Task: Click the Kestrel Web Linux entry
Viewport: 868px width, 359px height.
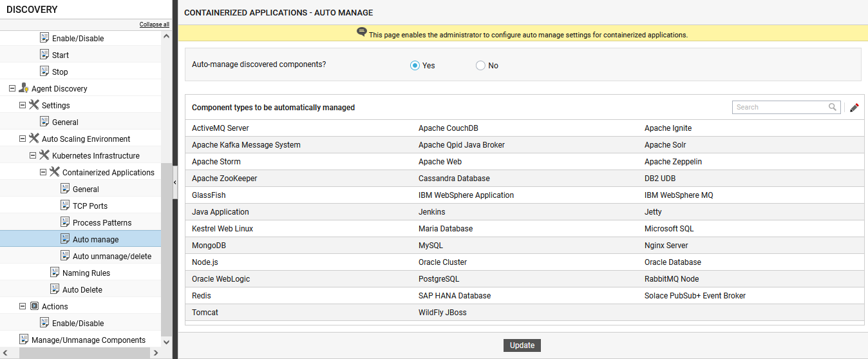Action: coord(222,229)
